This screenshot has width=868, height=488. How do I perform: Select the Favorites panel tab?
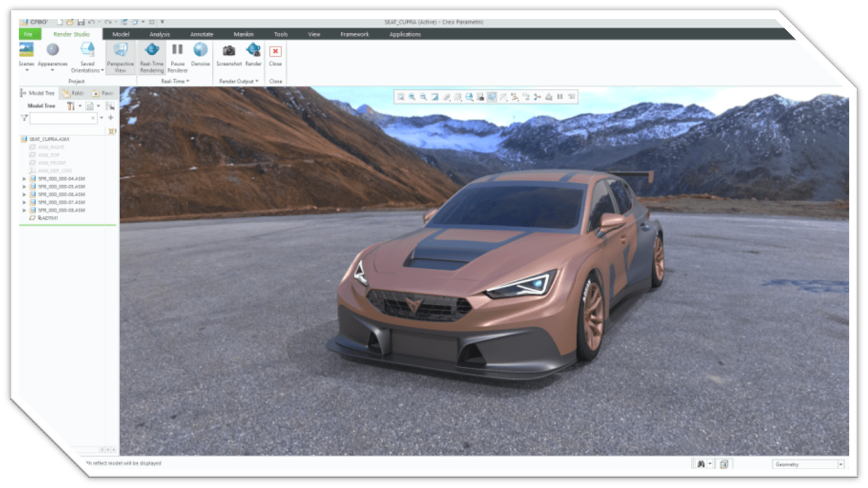coord(102,93)
